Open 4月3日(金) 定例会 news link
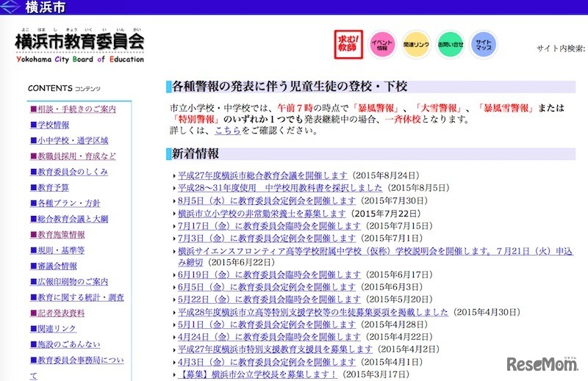This screenshot has width=588, height=381. pos(267,362)
